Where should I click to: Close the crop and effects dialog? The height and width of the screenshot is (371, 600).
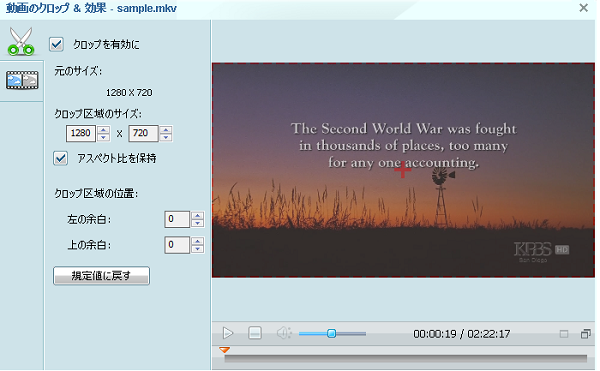(x=584, y=8)
